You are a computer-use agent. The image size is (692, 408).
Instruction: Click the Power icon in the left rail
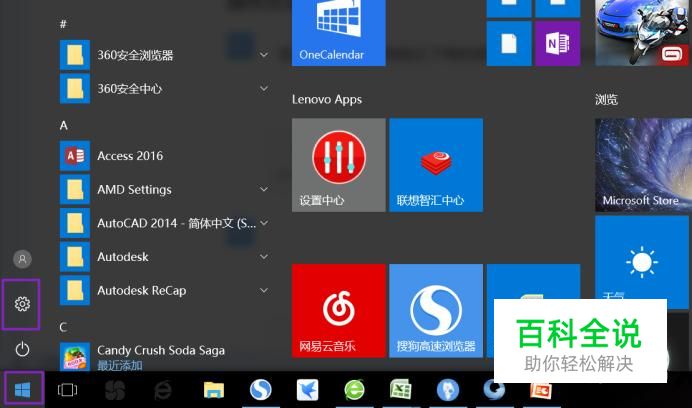22,349
